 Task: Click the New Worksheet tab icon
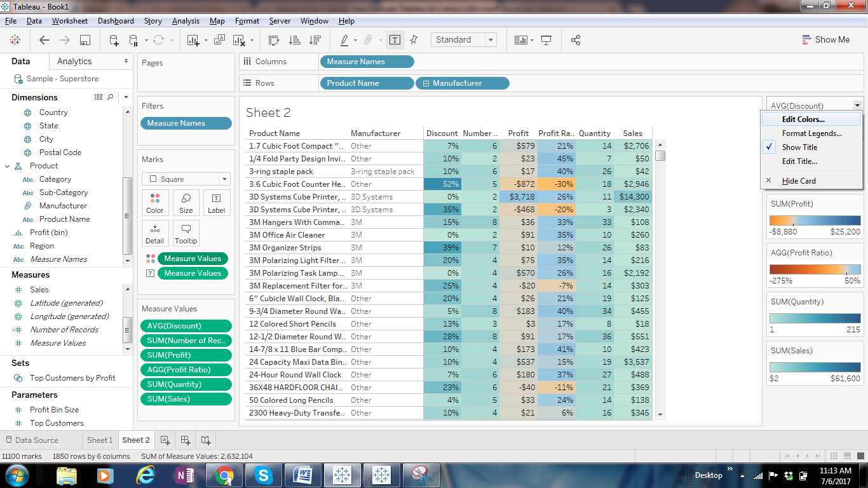coord(165,440)
